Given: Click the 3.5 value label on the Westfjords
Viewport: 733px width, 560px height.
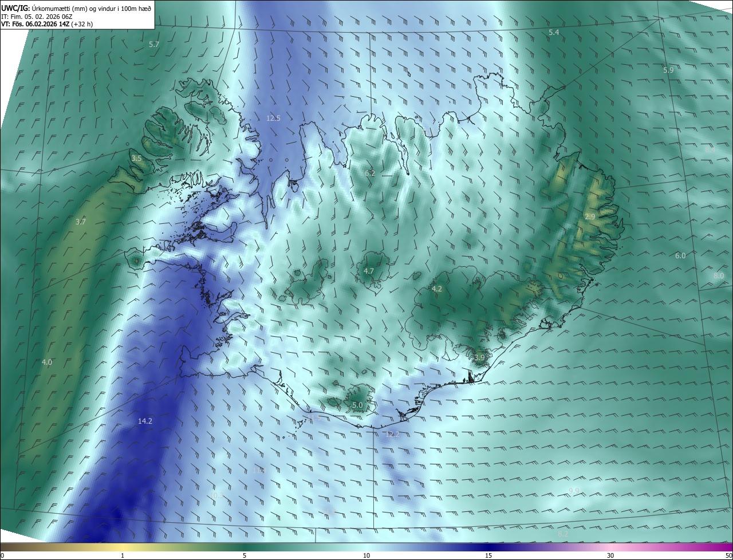Looking at the screenshot, I should point(136,158).
